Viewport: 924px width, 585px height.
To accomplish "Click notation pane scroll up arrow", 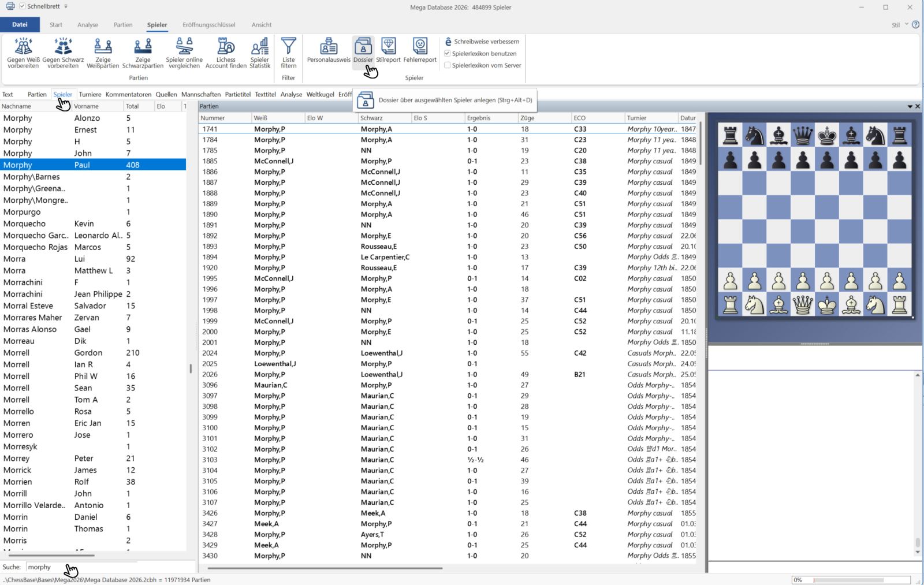I will point(918,375).
